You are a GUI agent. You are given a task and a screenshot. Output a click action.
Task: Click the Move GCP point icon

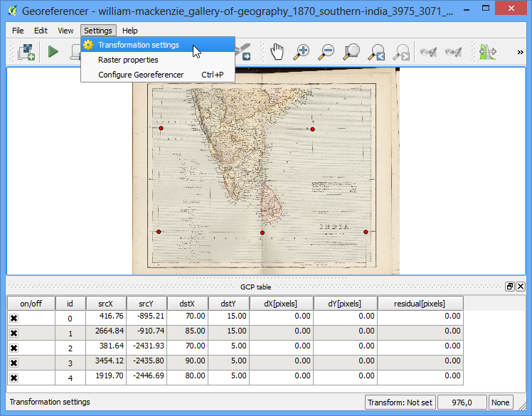(x=245, y=52)
